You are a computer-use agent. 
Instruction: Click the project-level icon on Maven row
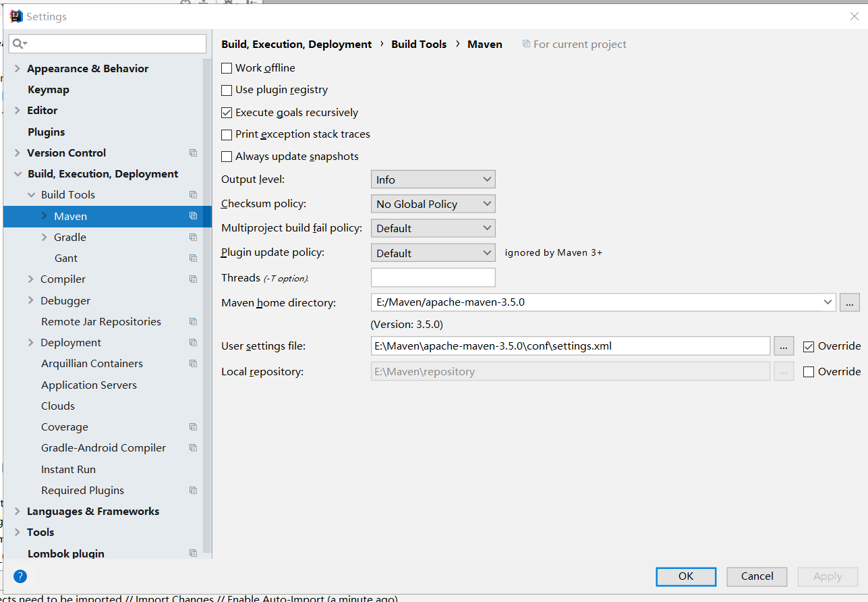click(x=194, y=216)
